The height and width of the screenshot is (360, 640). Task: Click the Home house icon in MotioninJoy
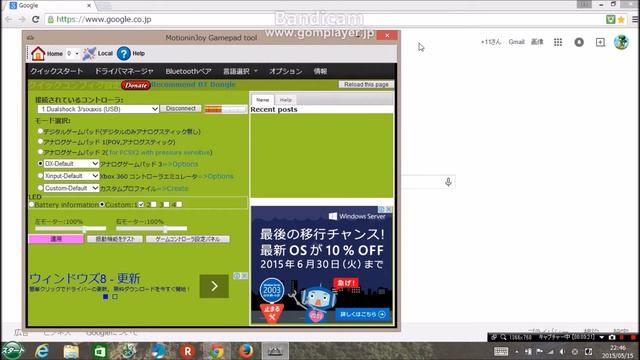point(38,53)
